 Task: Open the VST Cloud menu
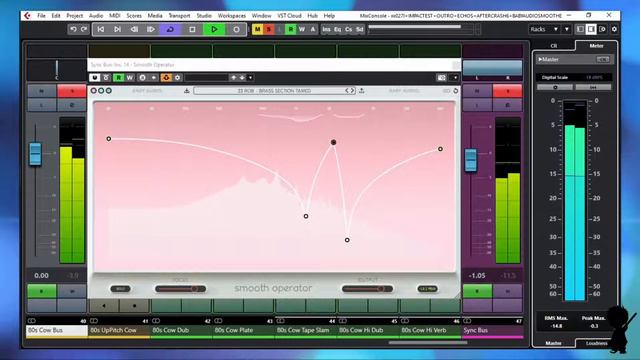[x=289, y=16]
